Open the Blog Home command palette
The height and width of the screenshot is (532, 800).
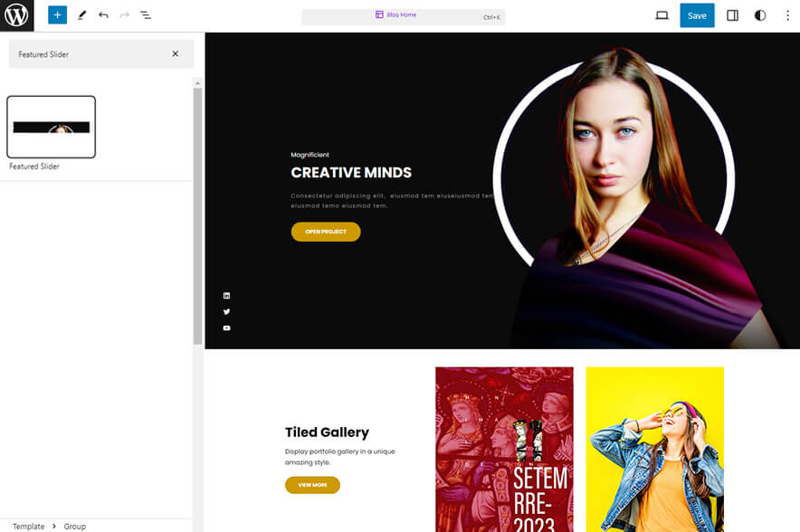point(401,14)
